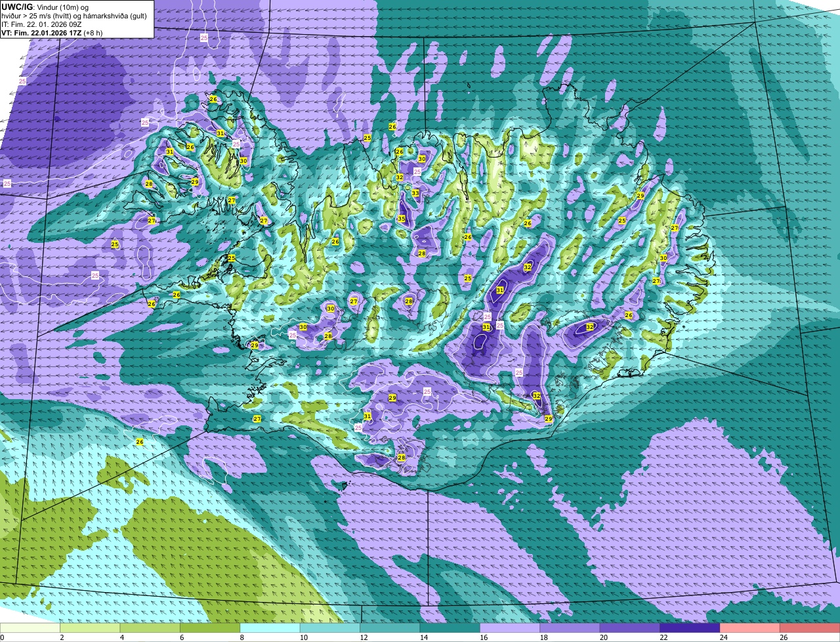Pick the 16–18 m/s lavender swatch
Screen dimensions: 840x642
(510, 628)
